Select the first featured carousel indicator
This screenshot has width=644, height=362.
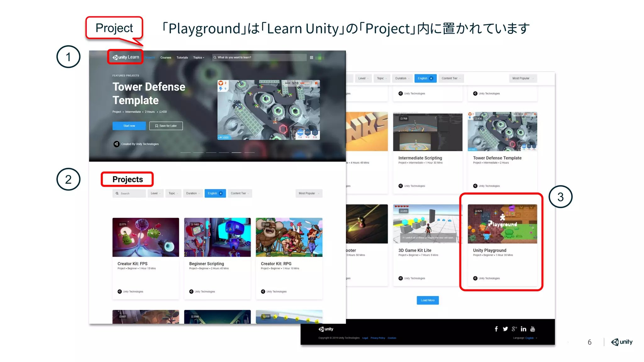click(x=186, y=152)
